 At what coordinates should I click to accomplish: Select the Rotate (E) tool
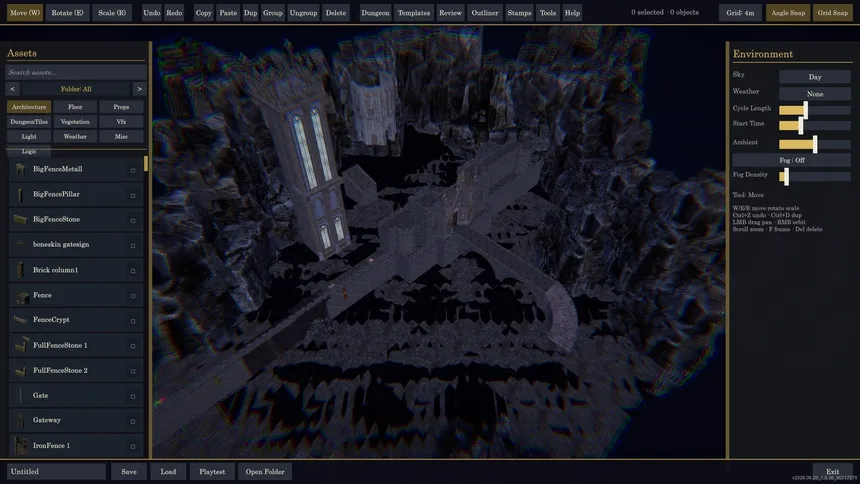pos(67,13)
